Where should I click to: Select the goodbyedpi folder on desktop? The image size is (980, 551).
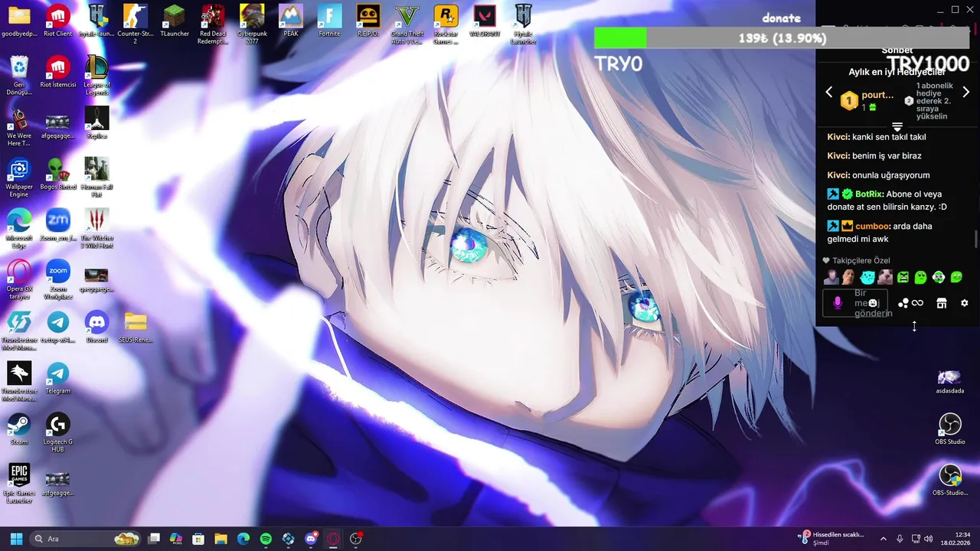pyautogui.click(x=19, y=21)
